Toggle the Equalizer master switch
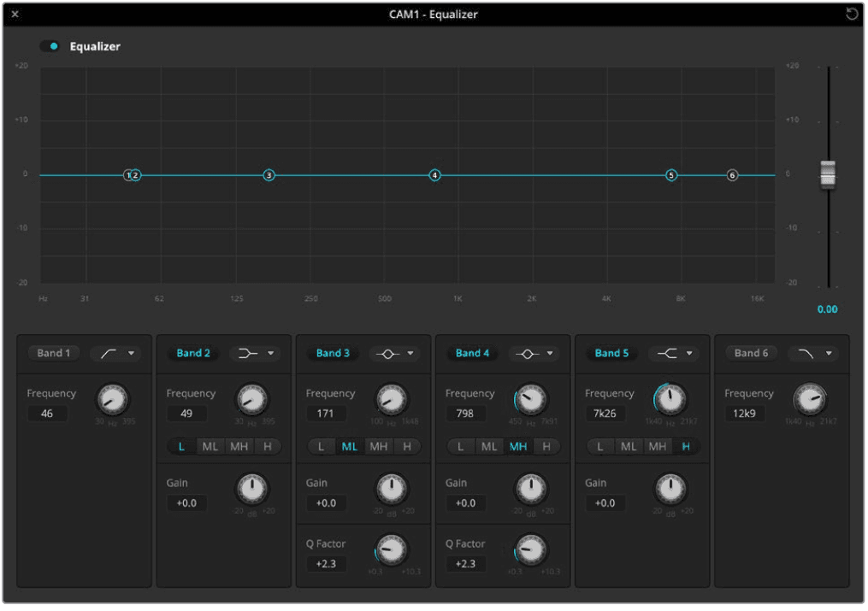The image size is (868, 611). (x=49, y=45)
